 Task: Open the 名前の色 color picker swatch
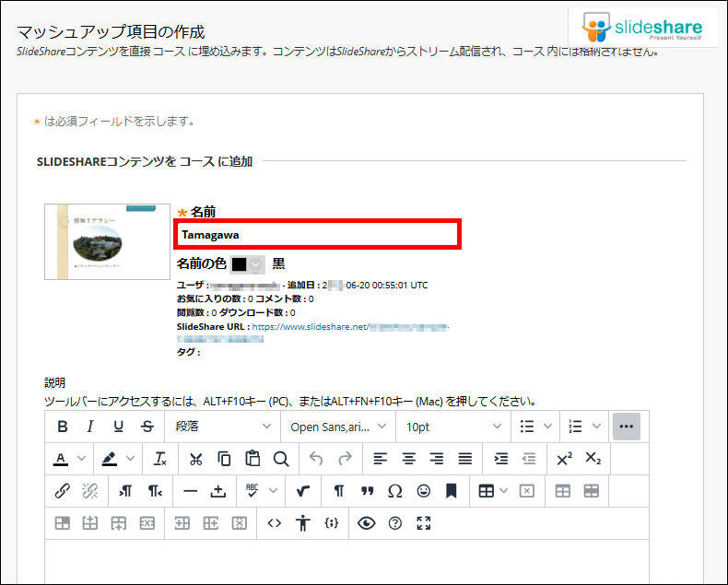(x=248, y=264)
